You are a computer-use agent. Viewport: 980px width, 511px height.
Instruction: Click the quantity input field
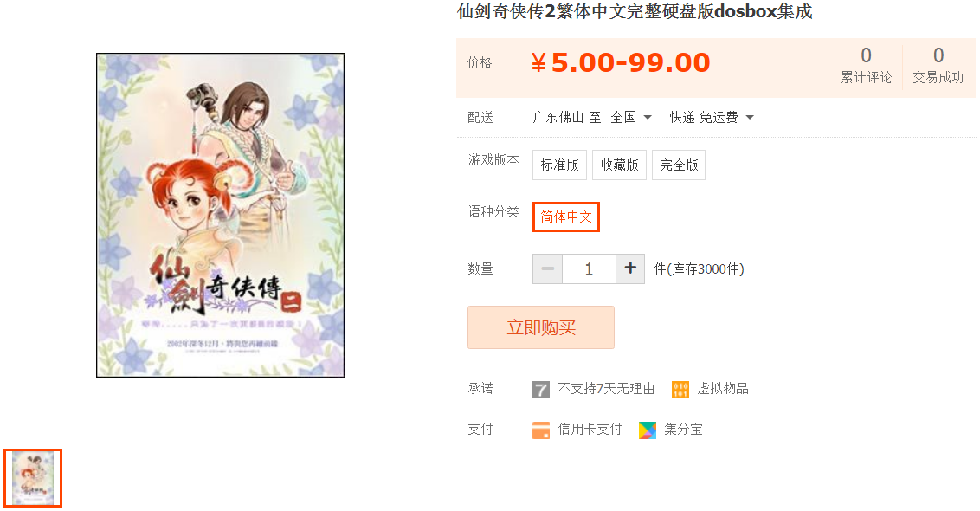pos(589,269)
